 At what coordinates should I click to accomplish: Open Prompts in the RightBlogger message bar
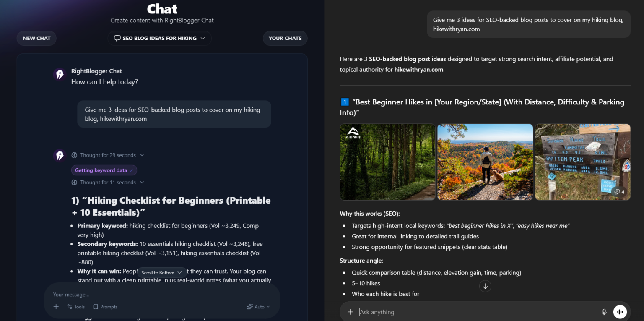pos(105,307)
